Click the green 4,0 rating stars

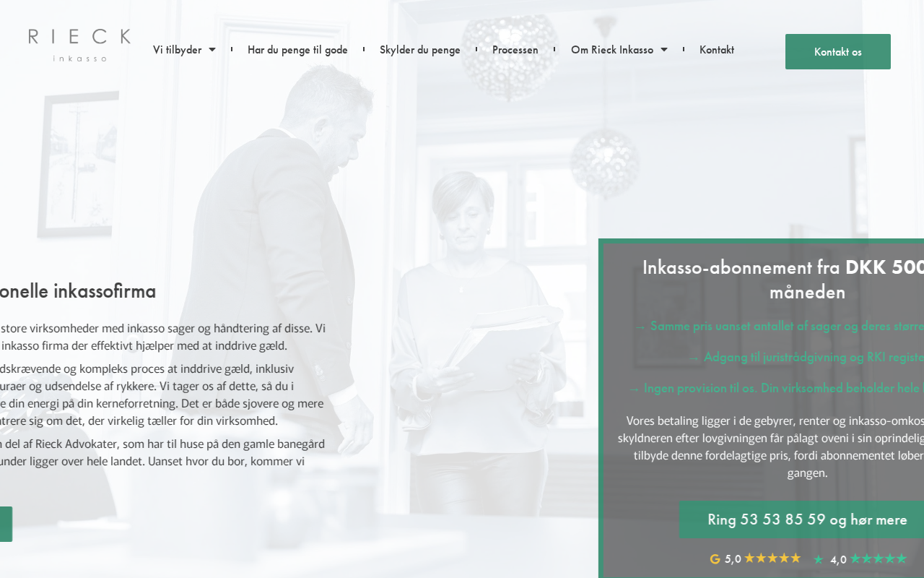[x=878, y=558]
